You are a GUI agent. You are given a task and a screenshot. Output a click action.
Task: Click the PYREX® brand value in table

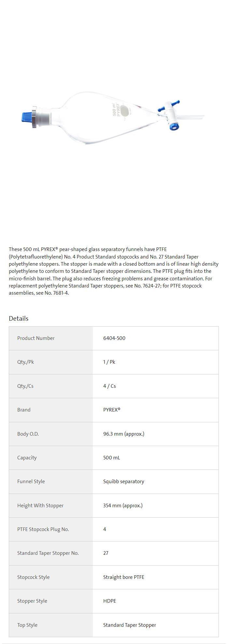pyautogui.click(x=111, y=410)
